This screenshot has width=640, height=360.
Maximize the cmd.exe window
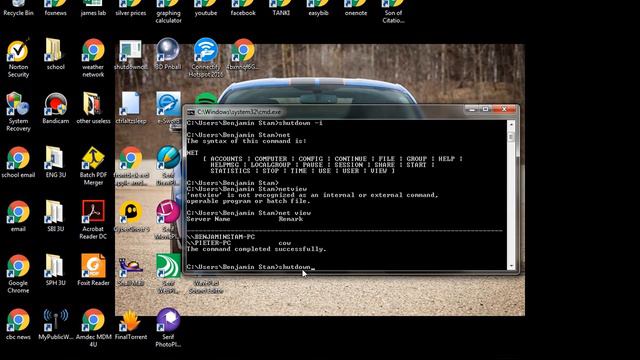click(x=486, y=109)
